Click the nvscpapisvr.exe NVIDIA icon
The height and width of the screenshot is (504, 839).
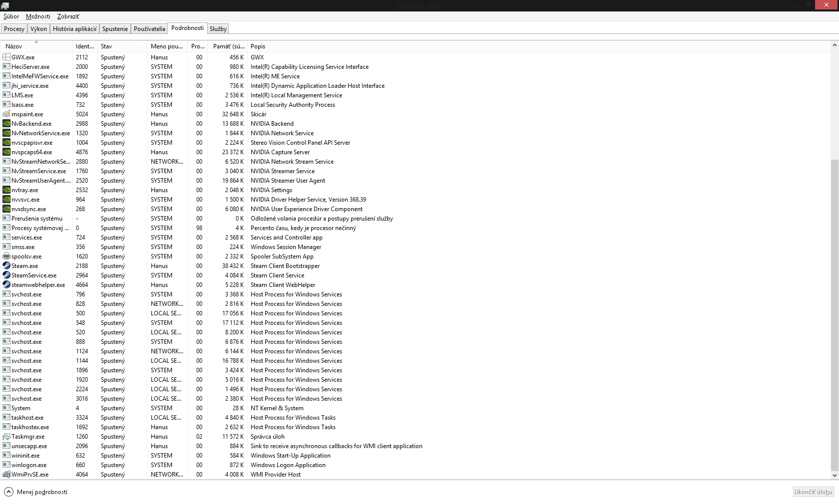[6, 143]
